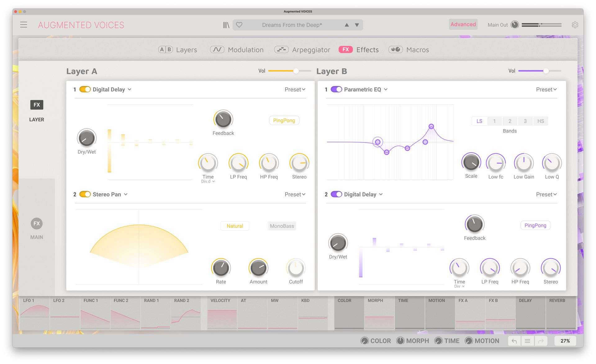Toggle the Advanced view button

(x=463, y=24)
